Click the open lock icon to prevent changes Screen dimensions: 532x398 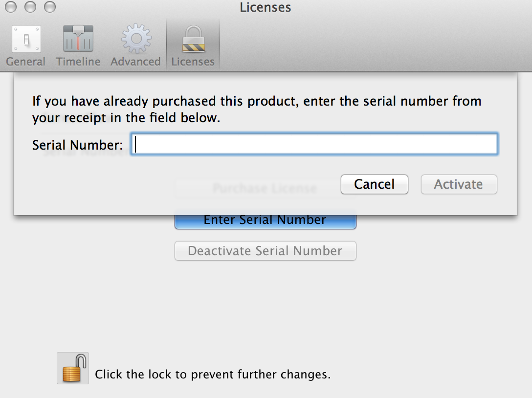click(x=73, y=368)
